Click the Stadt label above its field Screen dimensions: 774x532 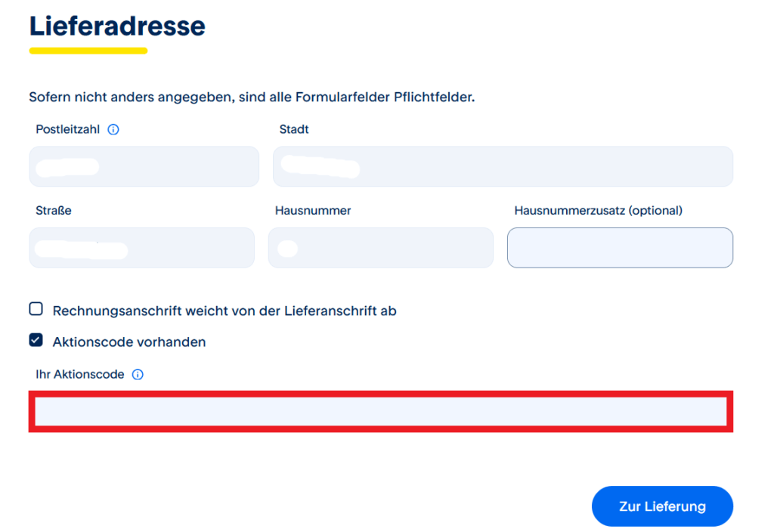click(293, 129)
